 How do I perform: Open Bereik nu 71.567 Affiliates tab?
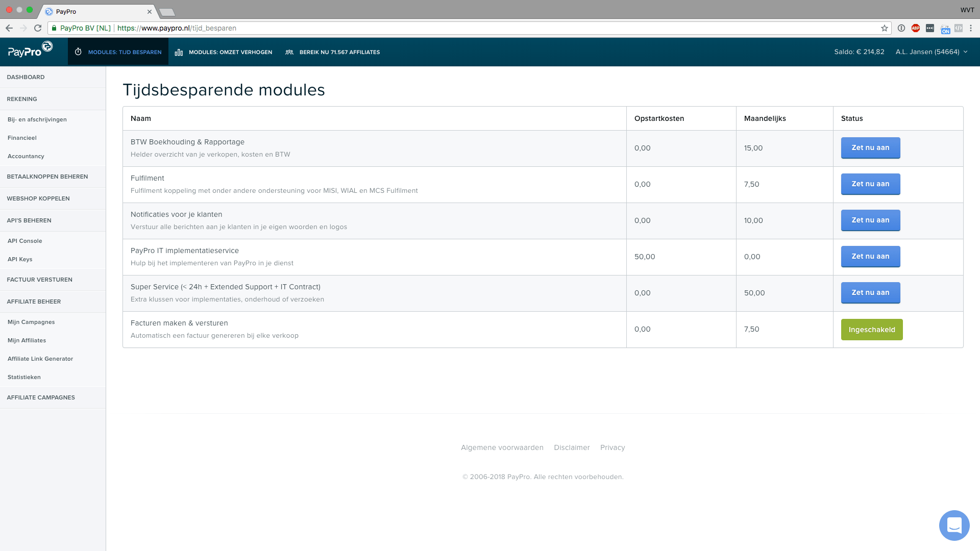coord(332,52)
